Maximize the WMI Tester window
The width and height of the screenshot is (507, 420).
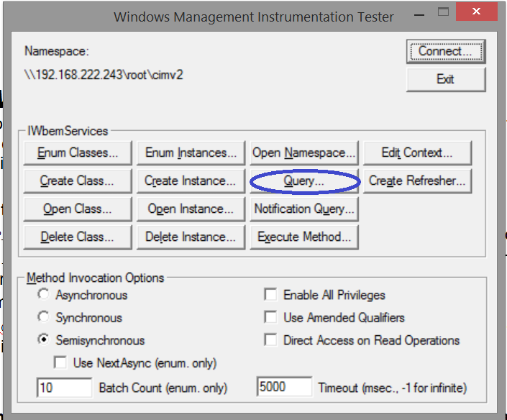pyautogui.click(x=443, y=12)
